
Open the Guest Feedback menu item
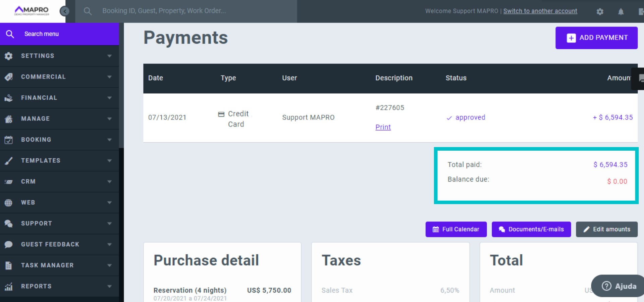click(50, 244)
